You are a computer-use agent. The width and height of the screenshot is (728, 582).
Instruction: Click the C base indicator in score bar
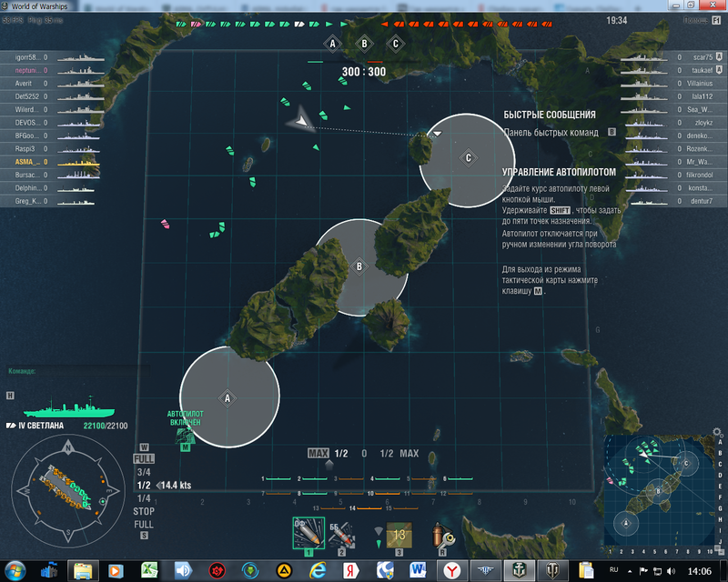pyautogui.click(x=396, y=44)
